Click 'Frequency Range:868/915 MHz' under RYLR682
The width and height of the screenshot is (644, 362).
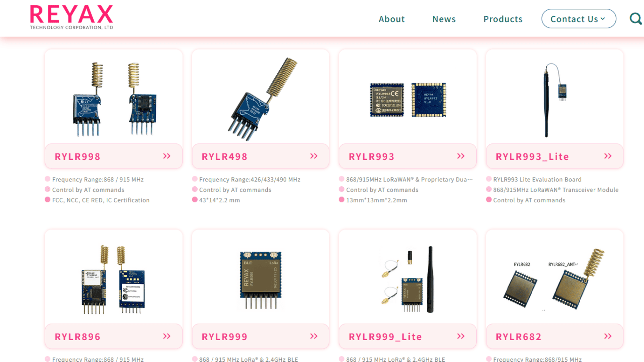[537, 359]
